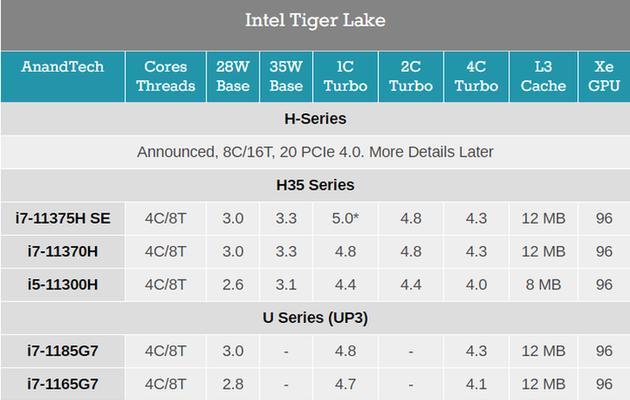This screenshot has height=400, width=630.
Task: Select the L3 Cache column header
Action: point(543,76)
